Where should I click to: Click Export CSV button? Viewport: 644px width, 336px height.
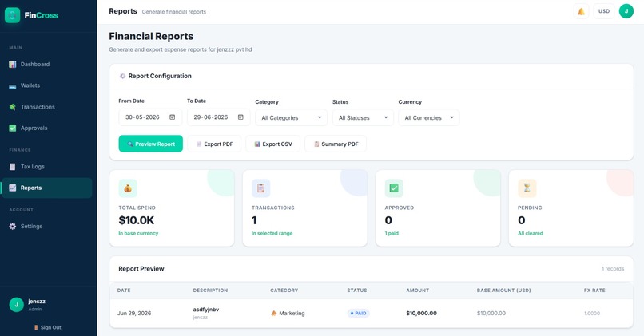(x=273, y=144)
